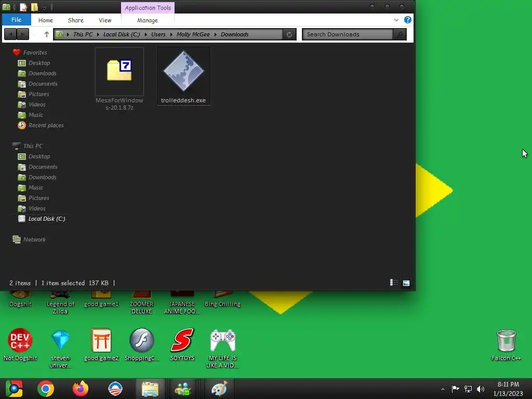Go forward with the forward arrow button
Viewport: 532px width, 399px height.
[23, 34]
